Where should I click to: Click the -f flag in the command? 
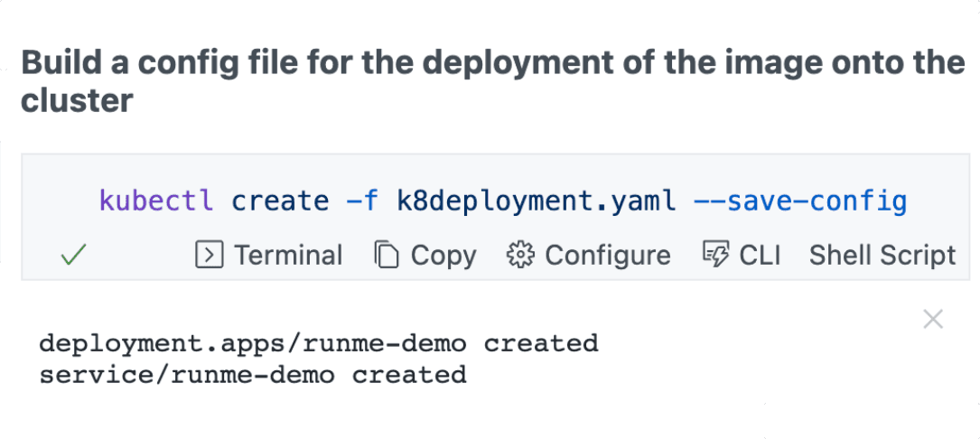pos(362,201)
